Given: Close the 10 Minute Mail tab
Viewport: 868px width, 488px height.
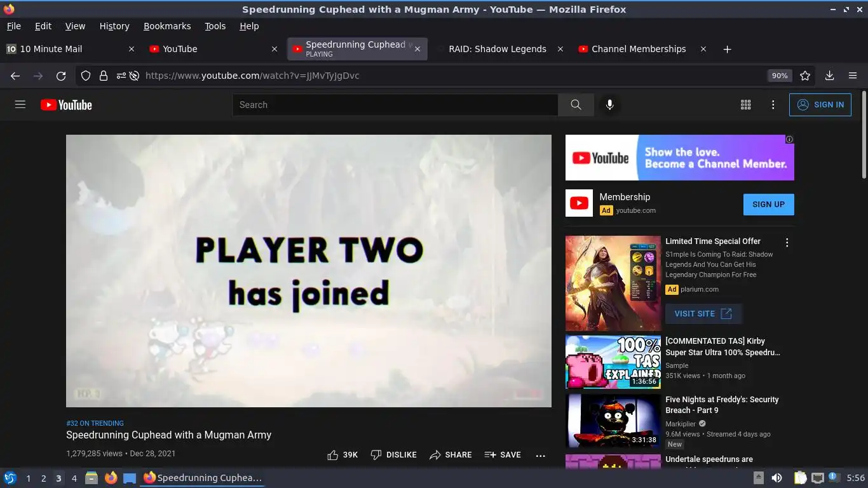Looking at the screenshot, I should coord(132,49).
